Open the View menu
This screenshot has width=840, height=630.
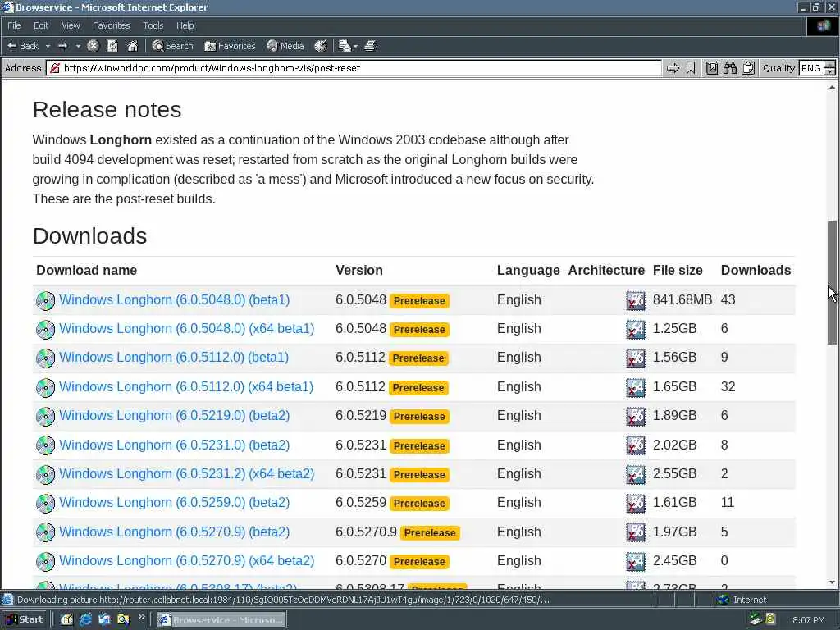tap(71, 25)
